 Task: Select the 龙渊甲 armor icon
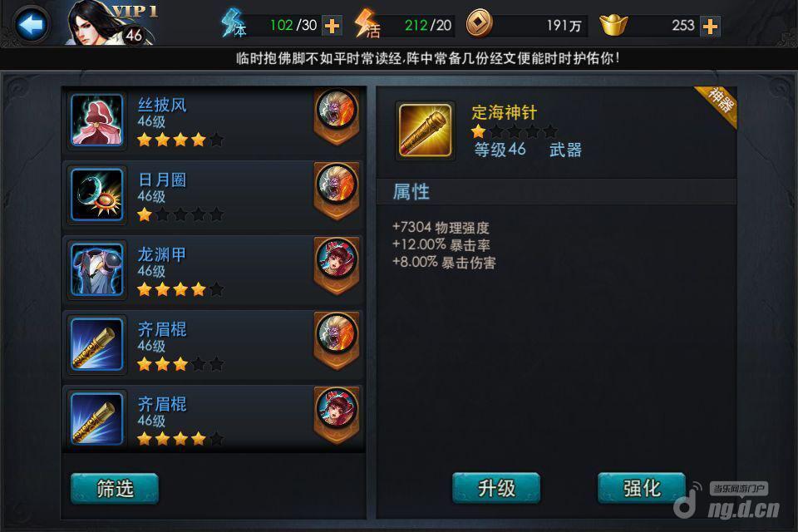96,270
